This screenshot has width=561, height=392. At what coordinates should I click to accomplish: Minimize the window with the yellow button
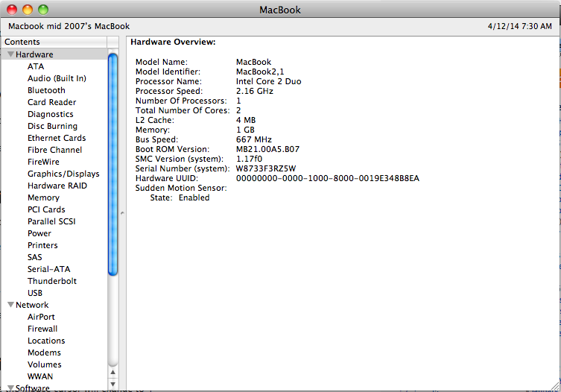tap(28, 10)
